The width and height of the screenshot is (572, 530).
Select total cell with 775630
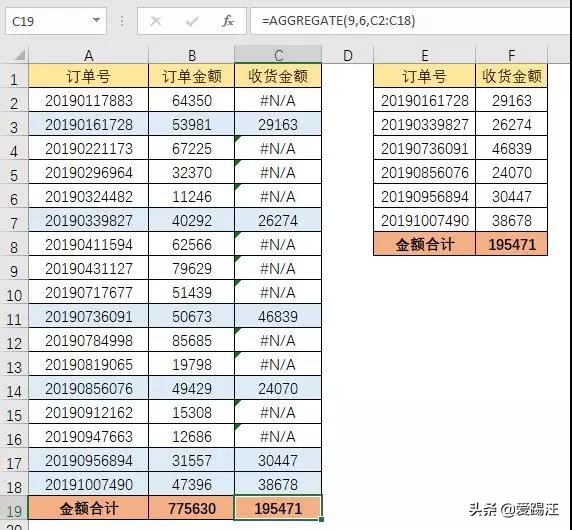coord(192,509)
